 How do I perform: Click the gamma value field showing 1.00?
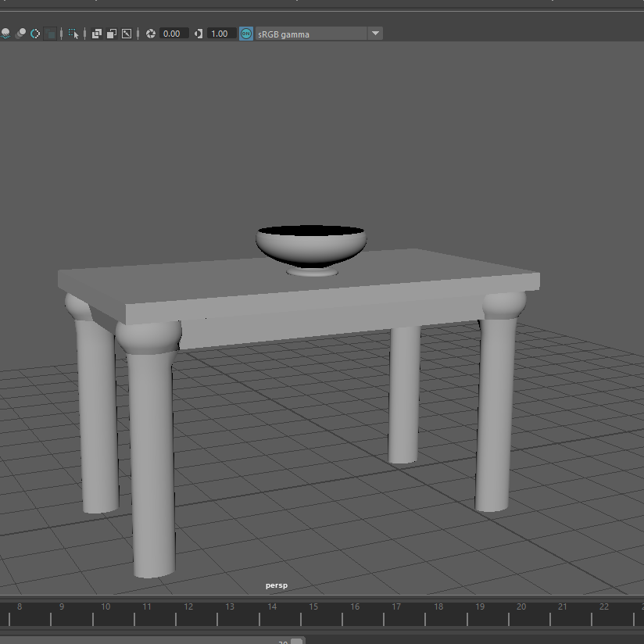coord(221,34)
